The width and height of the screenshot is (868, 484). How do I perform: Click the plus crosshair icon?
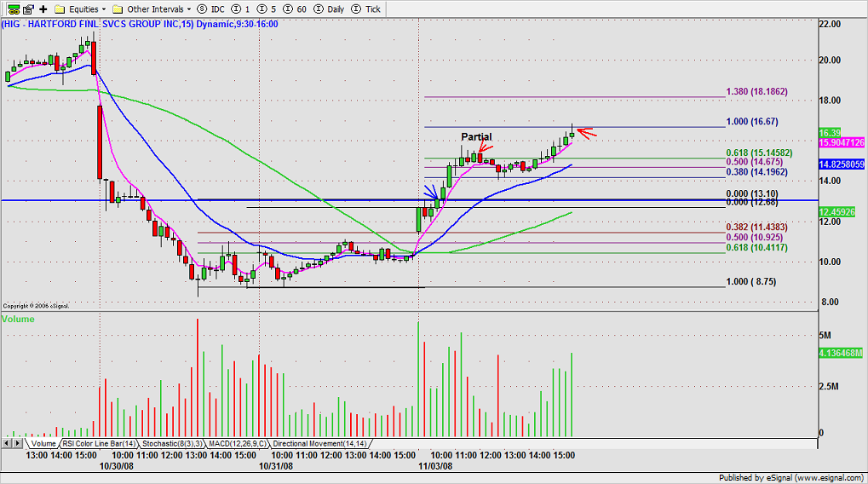43,9
